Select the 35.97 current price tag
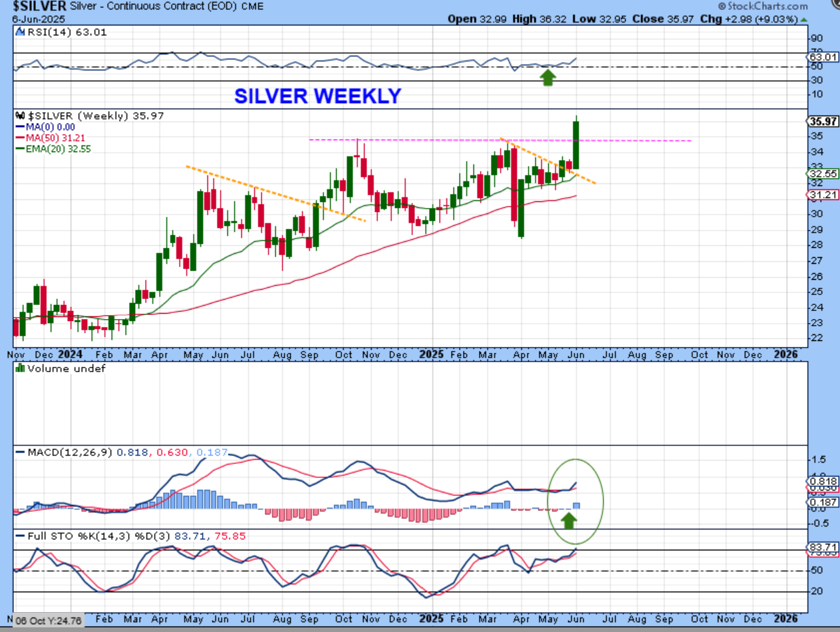 (x=823, y=121)
